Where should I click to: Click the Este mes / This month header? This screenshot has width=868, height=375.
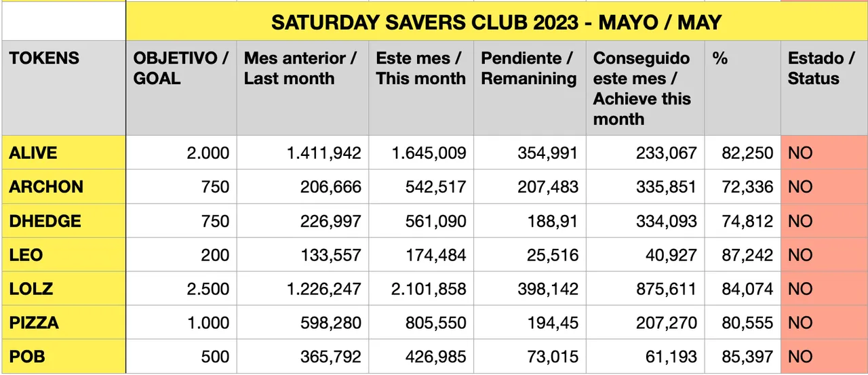point(420,68)
